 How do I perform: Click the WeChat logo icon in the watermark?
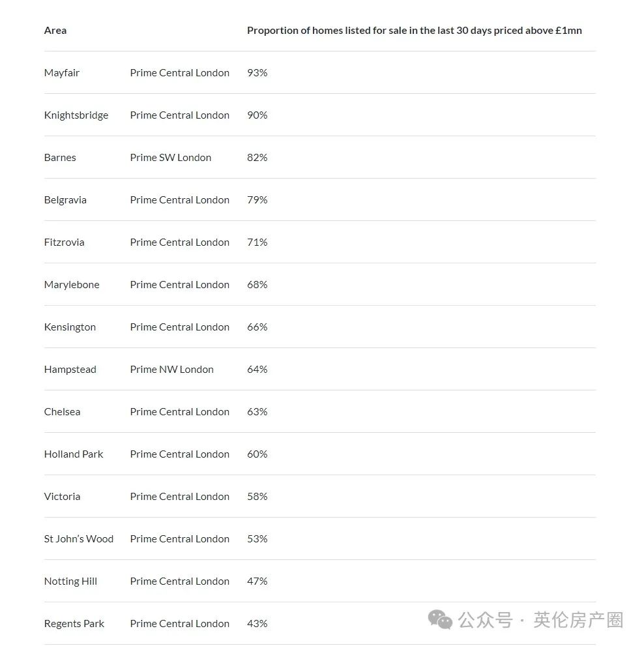point(440,620)
